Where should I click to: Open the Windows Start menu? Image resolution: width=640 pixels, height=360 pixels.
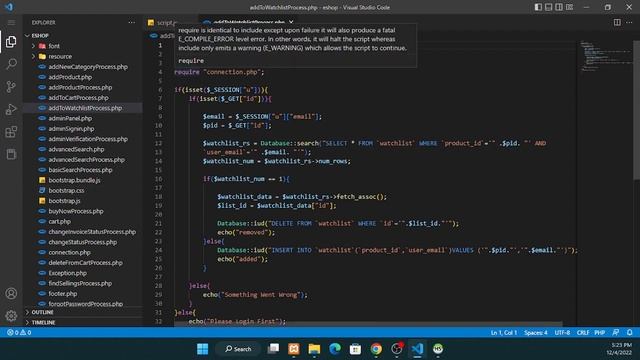tap(202, 349)
